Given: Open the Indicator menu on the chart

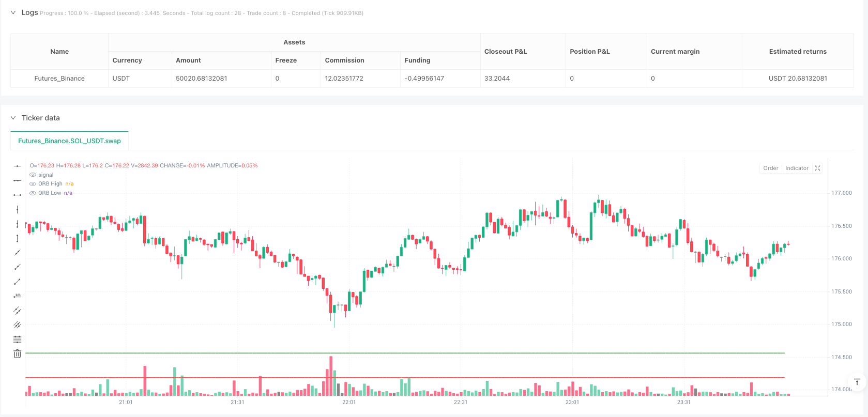Looking at the screenshot, I should pyautogui.click(x=797, y=168).
